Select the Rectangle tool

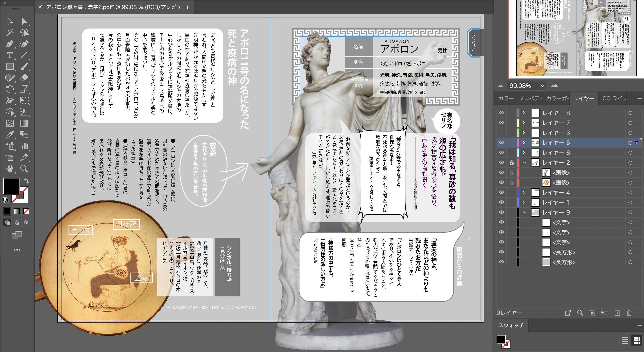coord(10,66)
